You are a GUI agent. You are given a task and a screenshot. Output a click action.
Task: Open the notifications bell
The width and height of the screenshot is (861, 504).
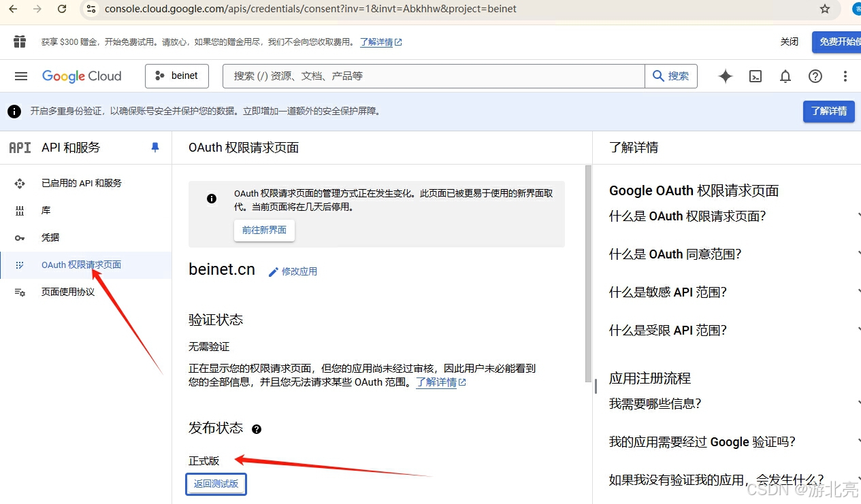pos(785,76)
